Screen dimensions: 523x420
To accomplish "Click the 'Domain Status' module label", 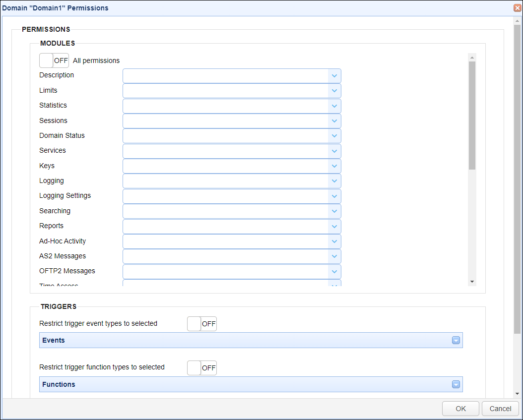I will click(62, 135).
